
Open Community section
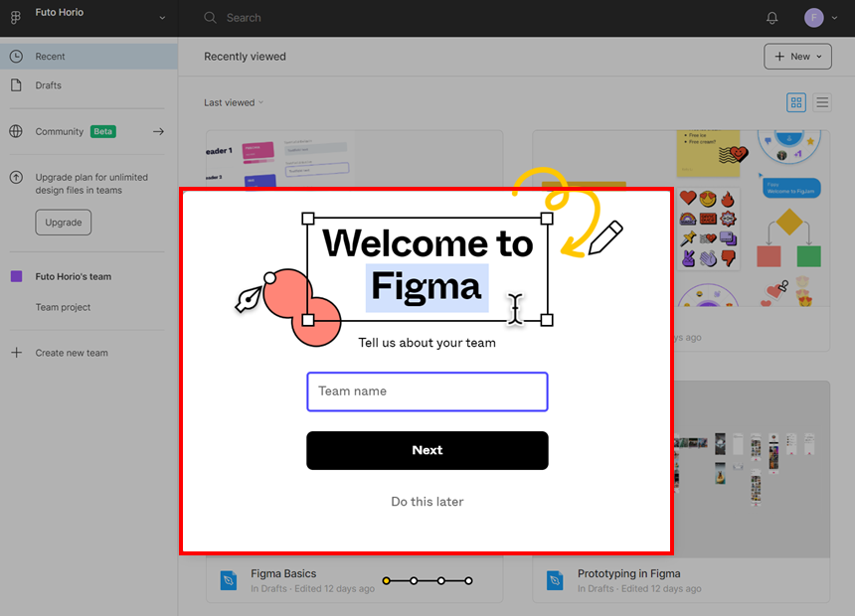60,131
